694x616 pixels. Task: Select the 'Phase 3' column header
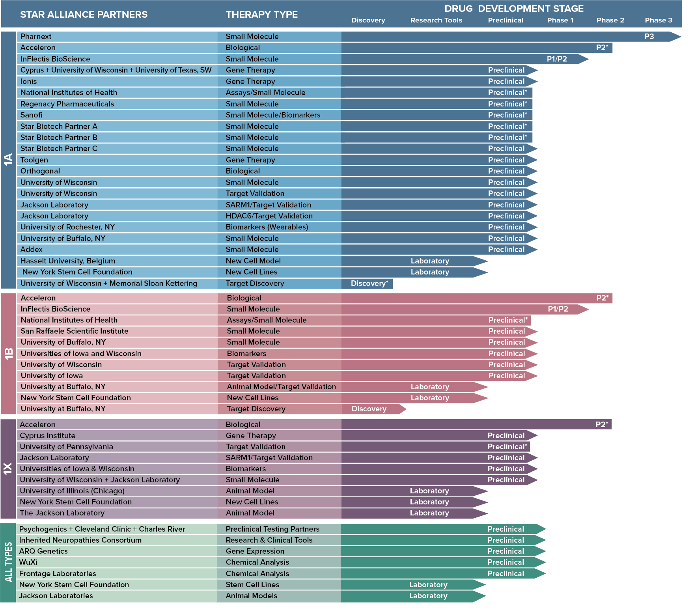(x=659, y=20)
